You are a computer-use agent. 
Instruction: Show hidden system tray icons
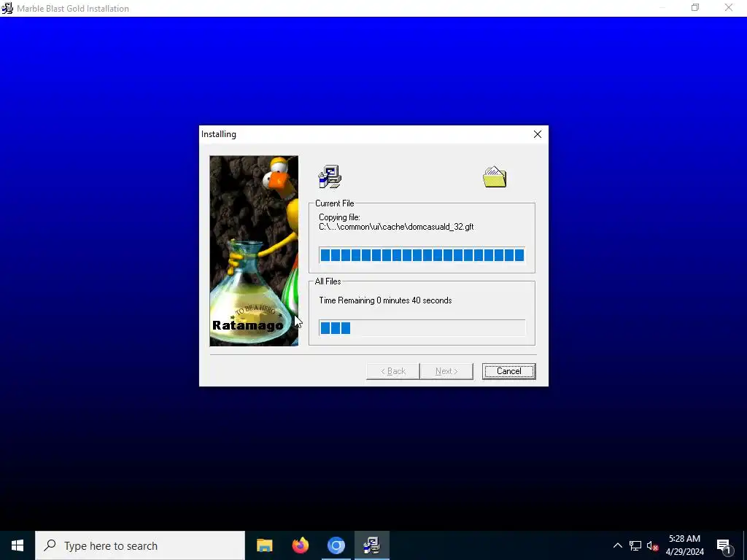pos(617,545)
